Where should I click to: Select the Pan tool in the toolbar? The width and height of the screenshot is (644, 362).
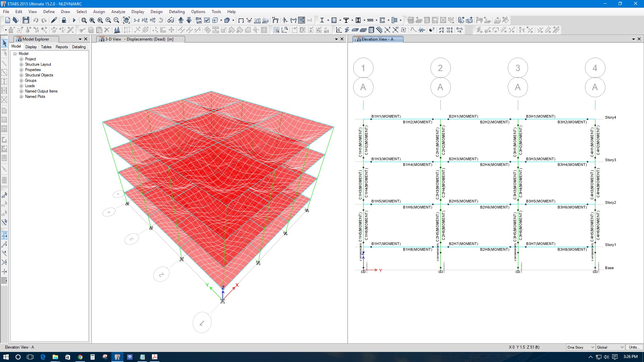[126, 20]
